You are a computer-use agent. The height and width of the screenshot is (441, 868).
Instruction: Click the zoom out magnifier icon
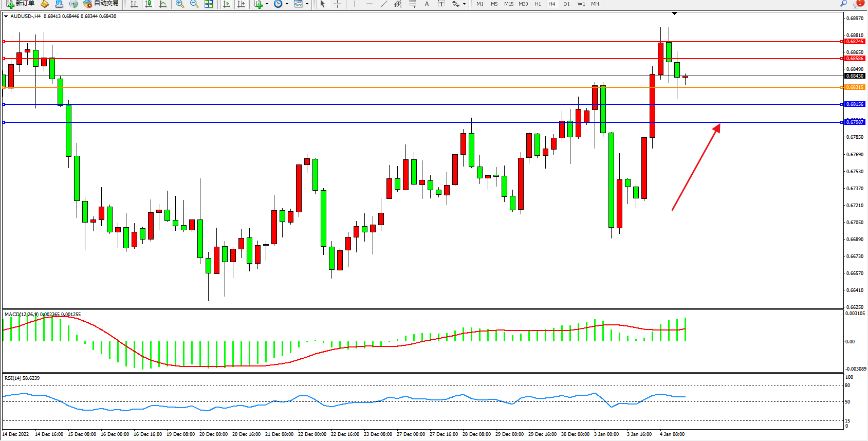pyautogui.click(x=194, y=4)
